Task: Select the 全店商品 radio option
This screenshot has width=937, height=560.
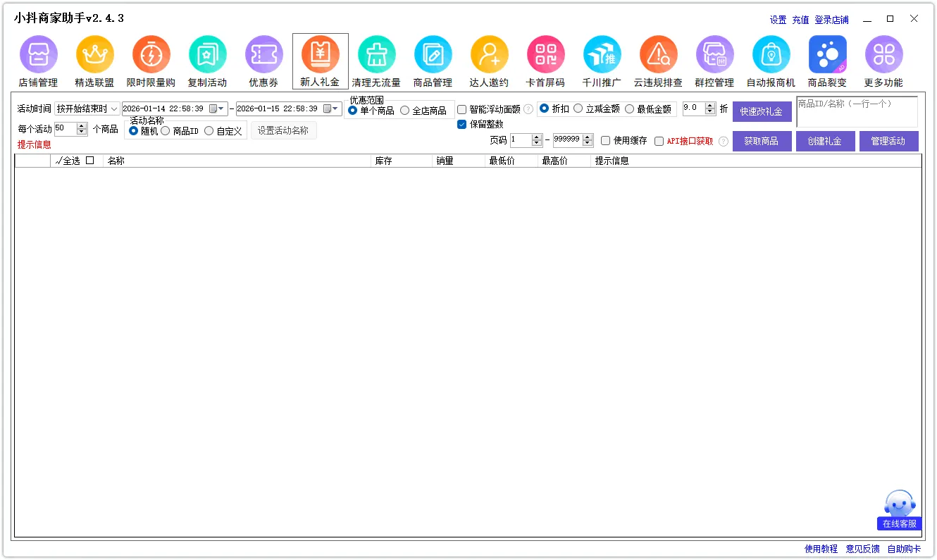Action: click(404, 111)
